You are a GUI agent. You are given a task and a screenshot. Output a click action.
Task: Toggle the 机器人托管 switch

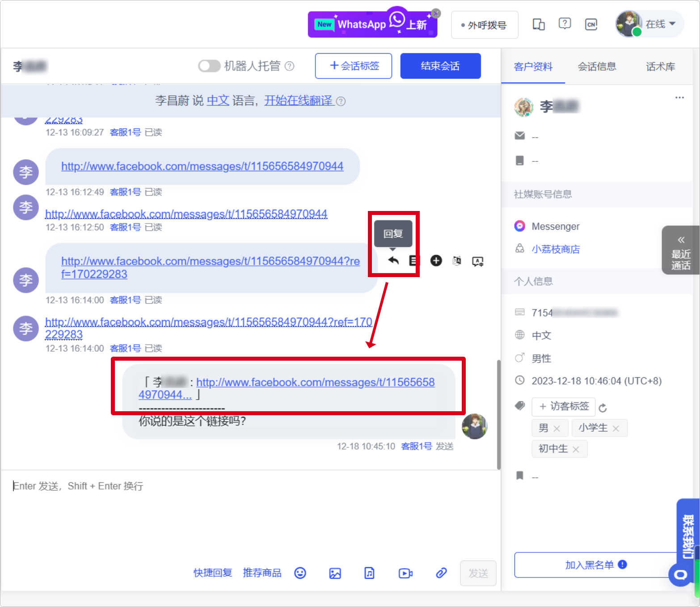tap(209, 66)
